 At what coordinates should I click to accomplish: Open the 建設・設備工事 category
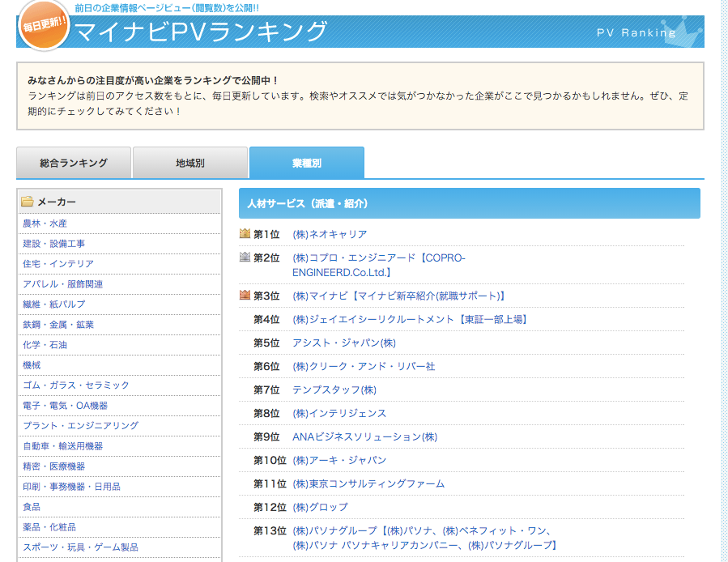54,244
